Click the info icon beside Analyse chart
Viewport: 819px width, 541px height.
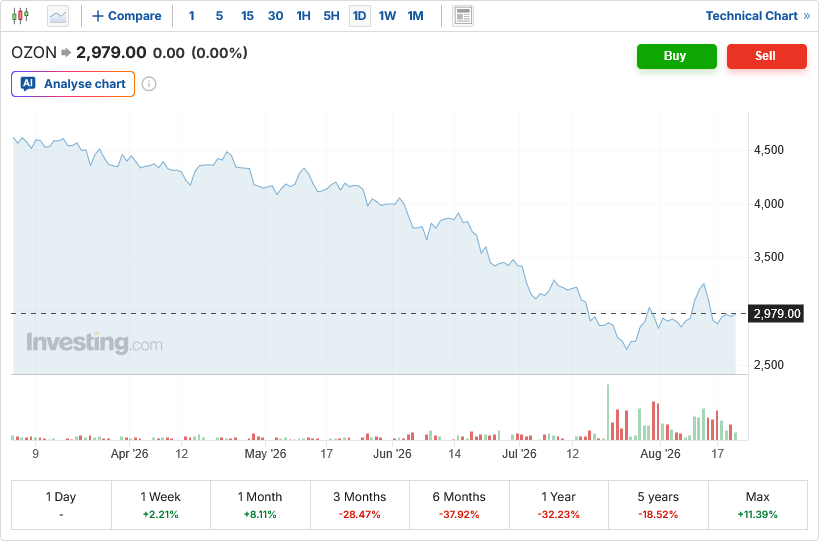tap(149, 84)
